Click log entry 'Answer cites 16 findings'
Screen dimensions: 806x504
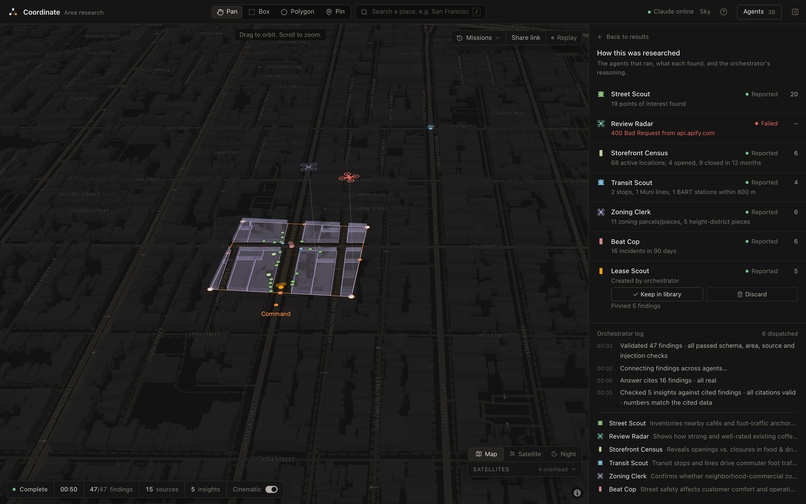click(668, 381)
